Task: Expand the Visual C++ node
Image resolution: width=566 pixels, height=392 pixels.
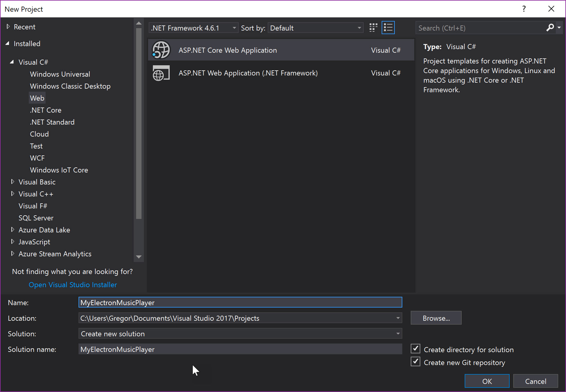Action: coord(13,194)
